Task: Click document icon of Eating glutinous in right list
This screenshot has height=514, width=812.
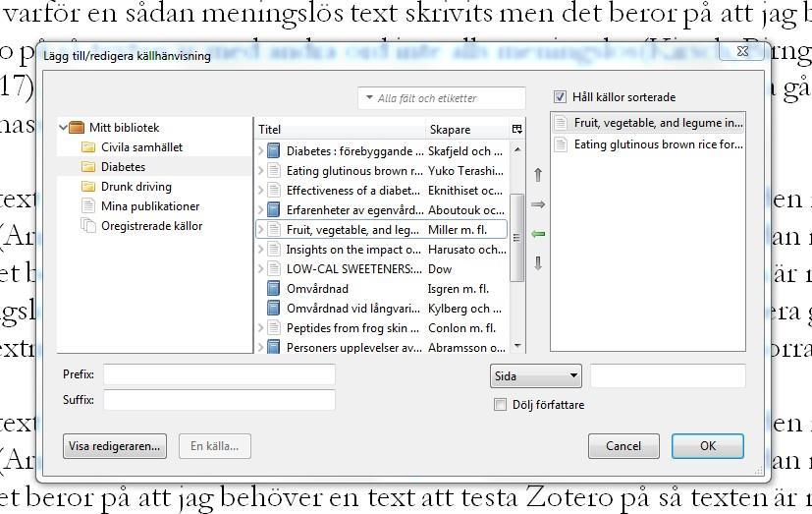Action: pos(561,144)
